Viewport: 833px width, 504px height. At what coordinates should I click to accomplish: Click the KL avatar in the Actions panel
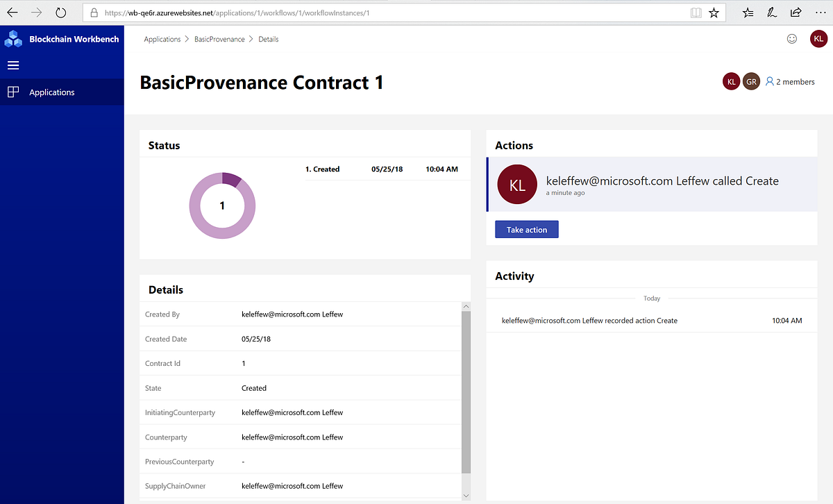(517, 185)
